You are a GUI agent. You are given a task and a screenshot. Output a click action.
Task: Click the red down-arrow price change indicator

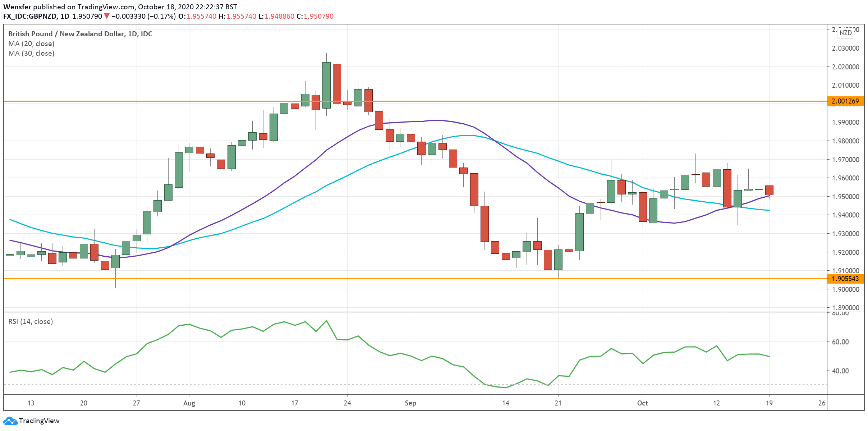(107, 16)
